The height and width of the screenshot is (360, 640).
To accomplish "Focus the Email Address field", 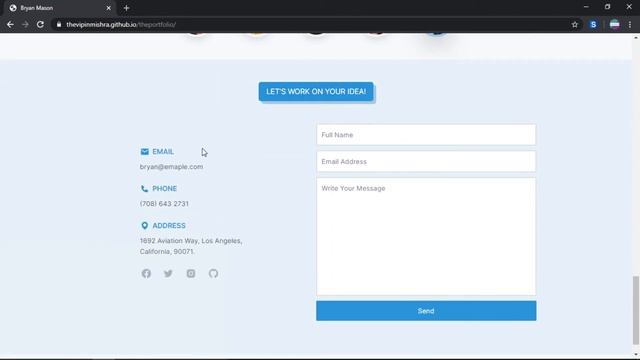I will coord(426,162).
